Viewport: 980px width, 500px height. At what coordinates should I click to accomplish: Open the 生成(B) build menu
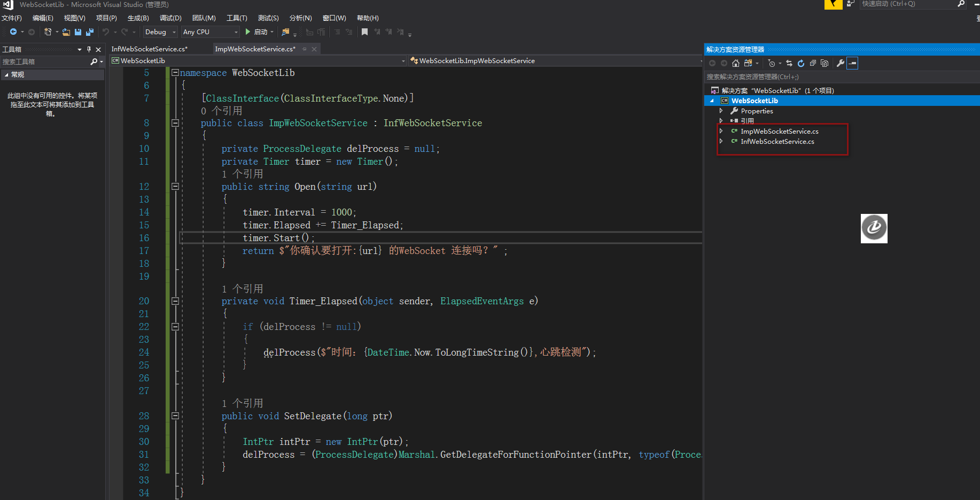coord(138,18)
